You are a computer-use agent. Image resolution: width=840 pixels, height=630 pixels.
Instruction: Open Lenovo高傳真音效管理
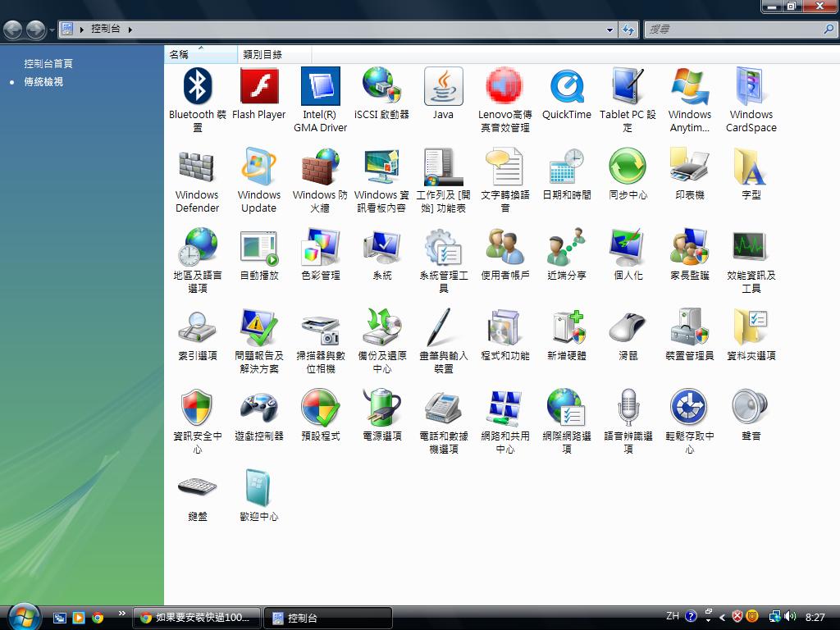pyautogui.click(x=504, y=100)
